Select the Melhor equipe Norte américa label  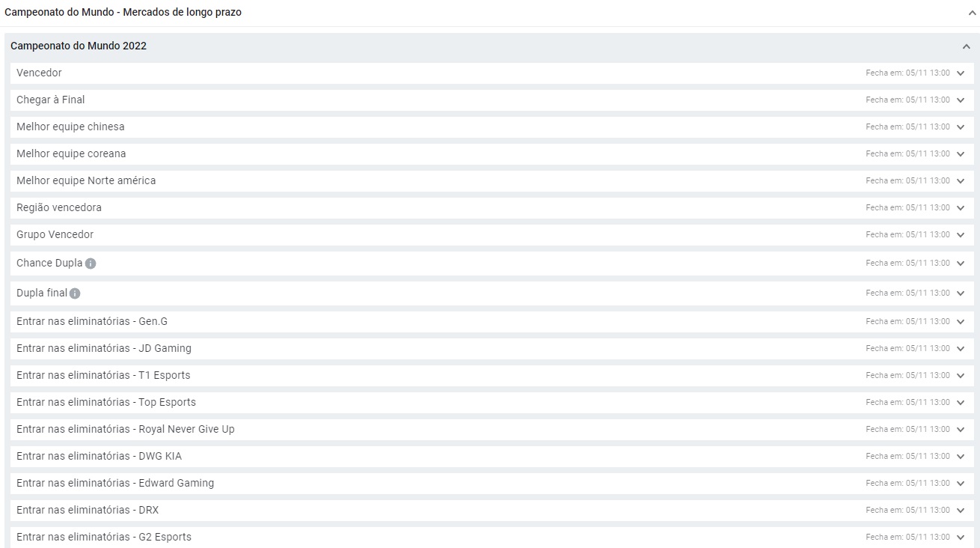86,181
